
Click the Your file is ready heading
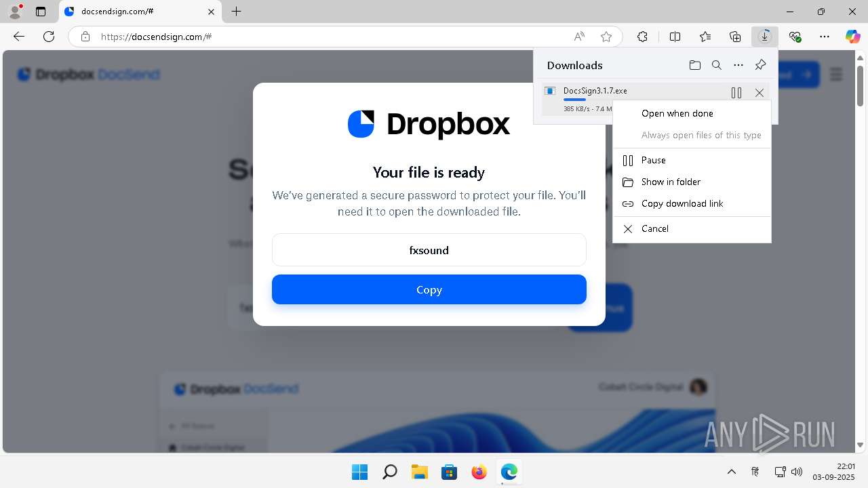pos(429,172)
